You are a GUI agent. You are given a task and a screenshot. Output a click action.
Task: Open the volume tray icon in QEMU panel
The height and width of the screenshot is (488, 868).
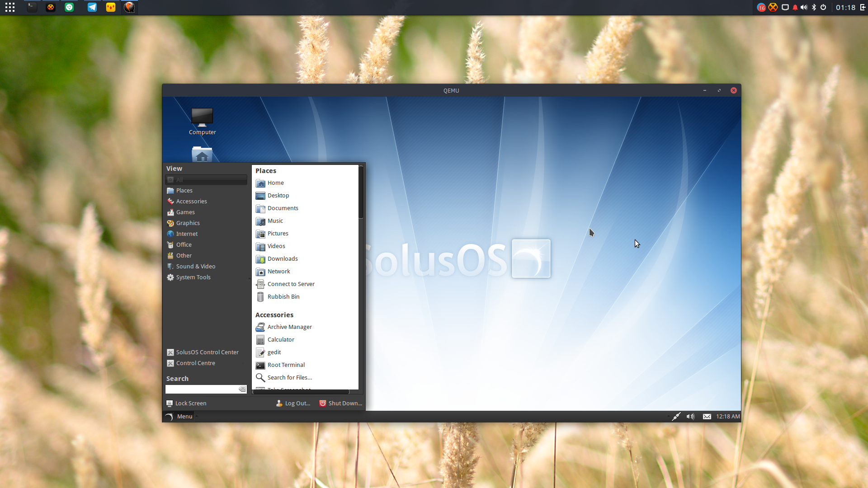(690, 417)
